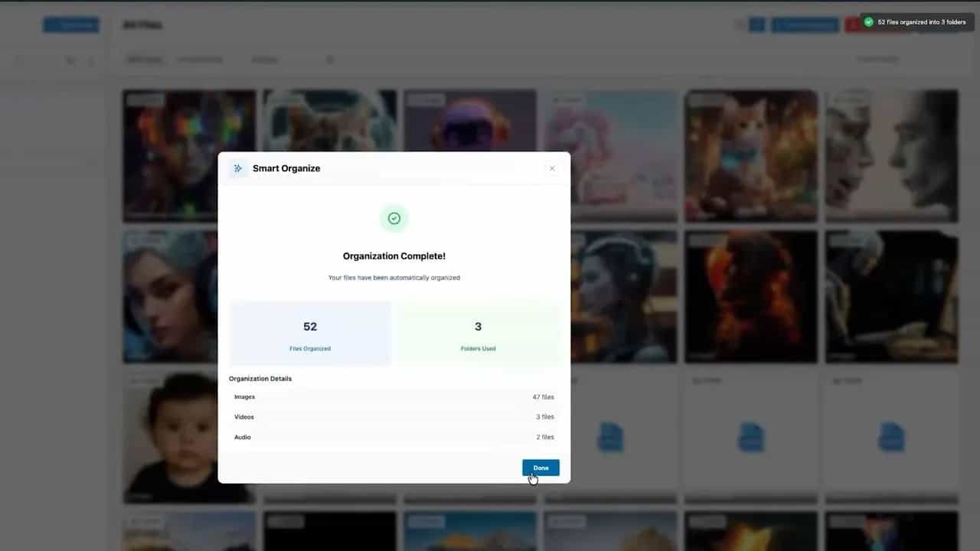This screenshot has height=551, width=980.
Task: Click the blue Upload button at top left
Action: tap(70, 24)
